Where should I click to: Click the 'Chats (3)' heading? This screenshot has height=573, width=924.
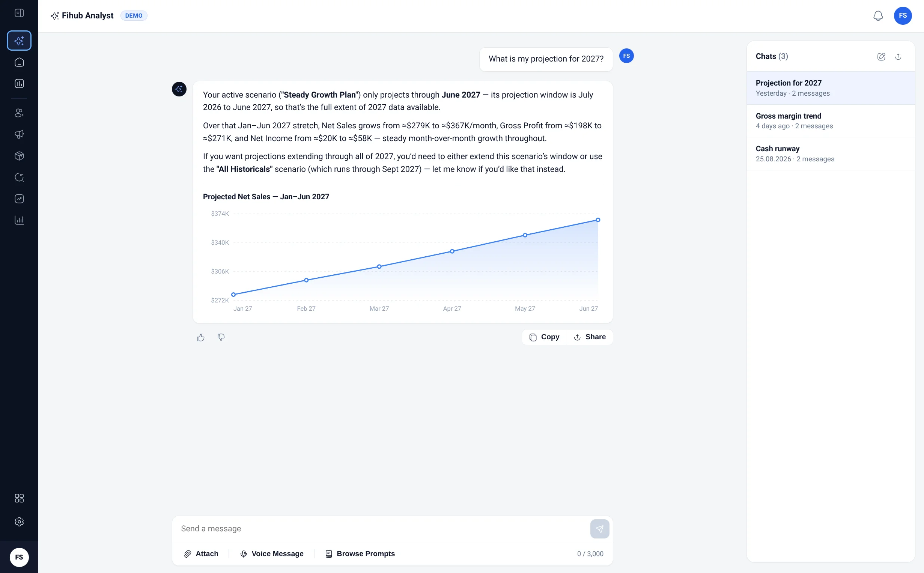coord(772,56)
